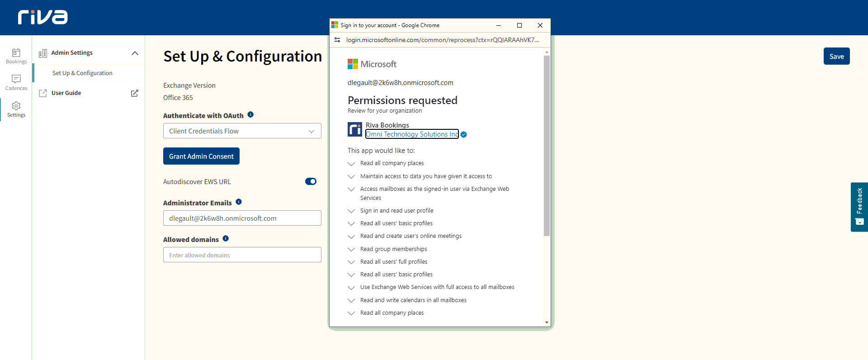Image resolution: width=868 pixels, height=360 pixels.
Task: Click info icon beside Authenticate with OAuth
Action: coord(250,115)
